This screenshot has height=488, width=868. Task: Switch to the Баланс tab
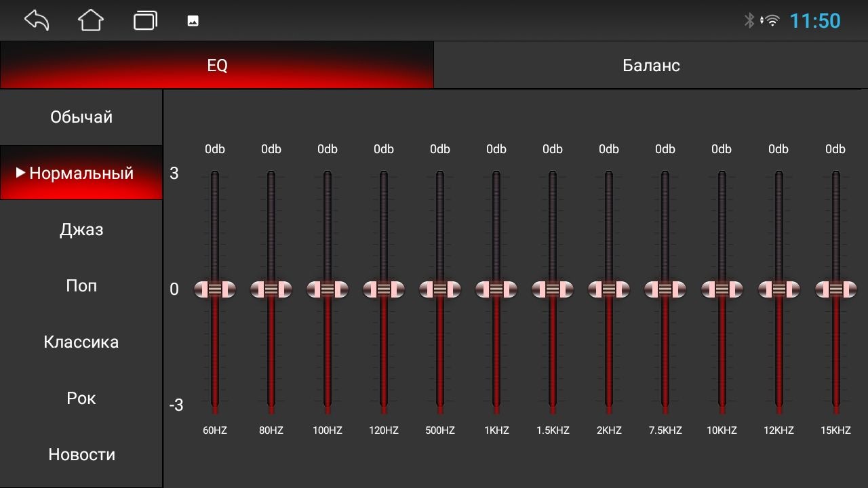pos(651,65)
